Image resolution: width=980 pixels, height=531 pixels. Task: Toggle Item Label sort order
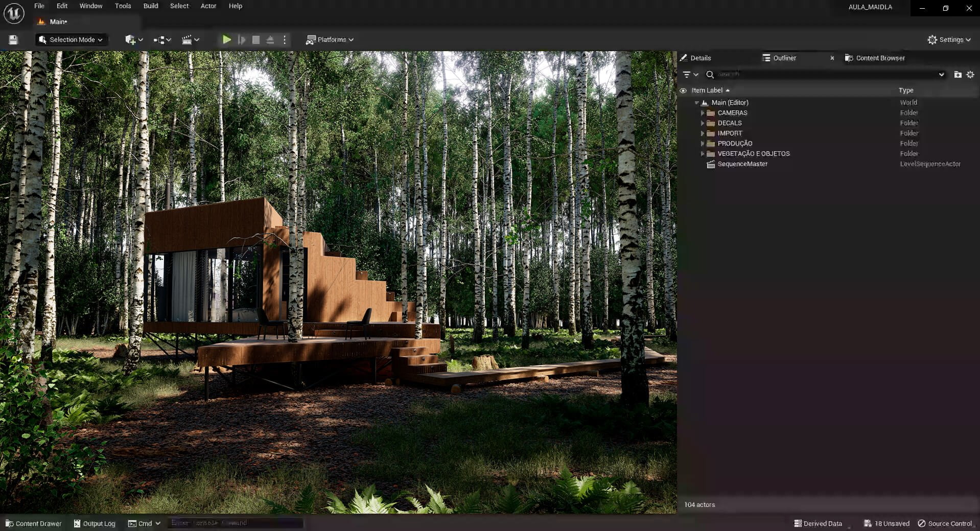(x=710, y=90)
